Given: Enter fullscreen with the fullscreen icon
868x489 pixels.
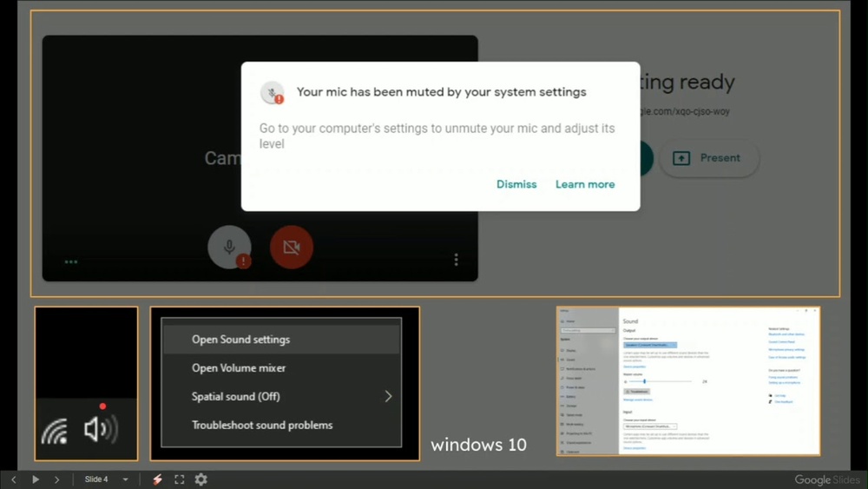Looking at the screenshot, I should [x=180, y=479].
